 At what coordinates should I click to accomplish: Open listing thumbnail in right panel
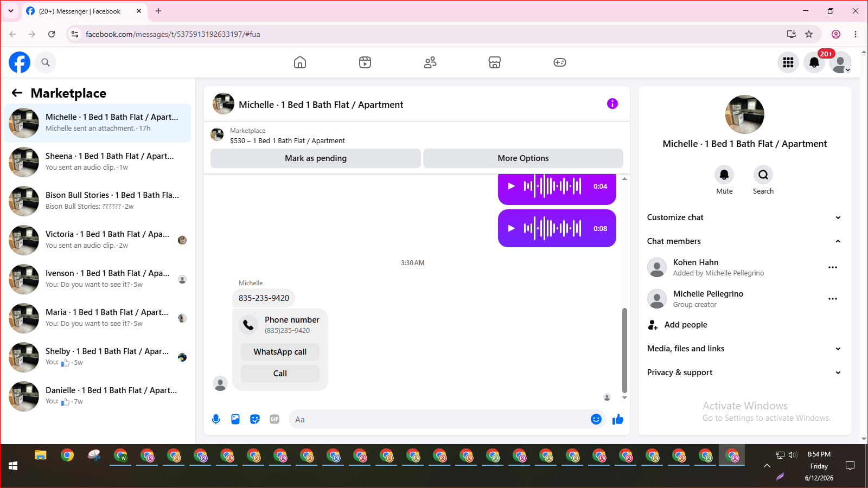click(745, 114)
